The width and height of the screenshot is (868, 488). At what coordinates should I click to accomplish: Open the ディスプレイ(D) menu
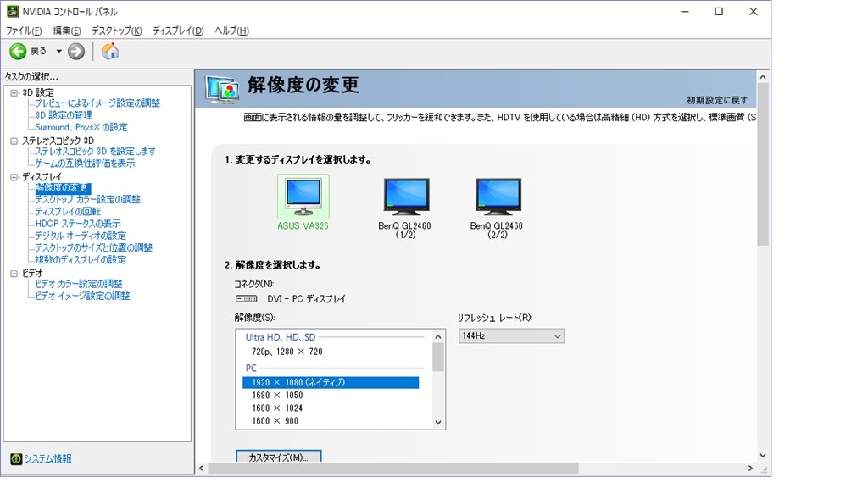pyautogui.click(x=178, y=31)
